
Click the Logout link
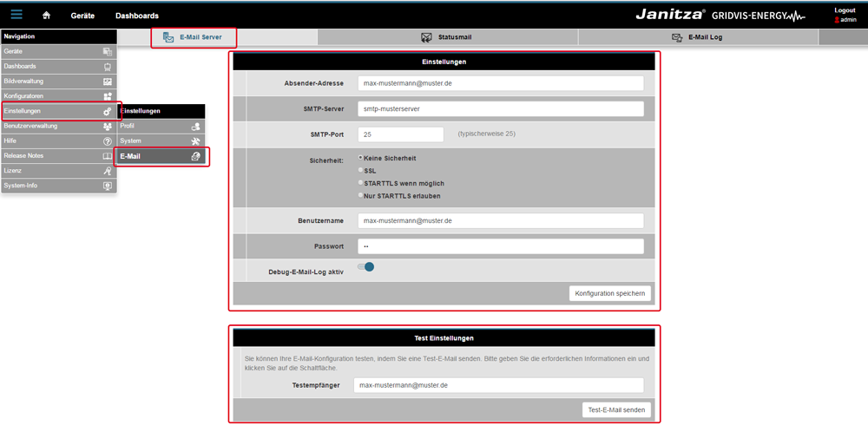pyautogui.click(x=845, y=10)
